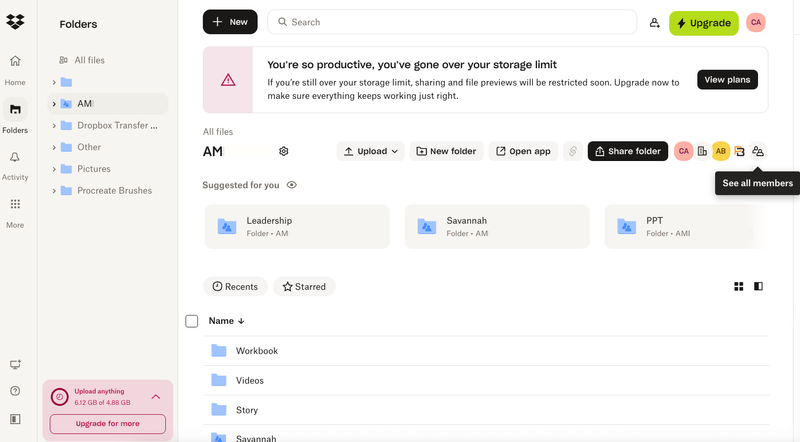Select the Other folder in sidebar
The height and width of the screenshot is (442, 800).
[89, 148]
